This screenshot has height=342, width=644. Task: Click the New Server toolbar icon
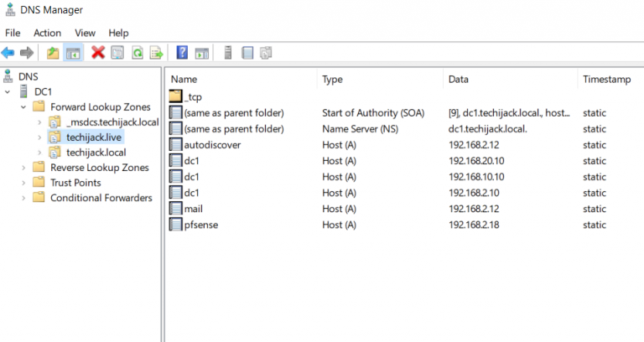[228, 53]
